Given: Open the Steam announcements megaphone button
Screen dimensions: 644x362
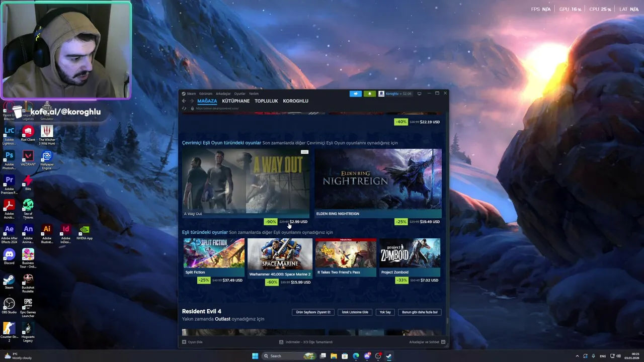Looking at the screenshot, I should point(355,94).
